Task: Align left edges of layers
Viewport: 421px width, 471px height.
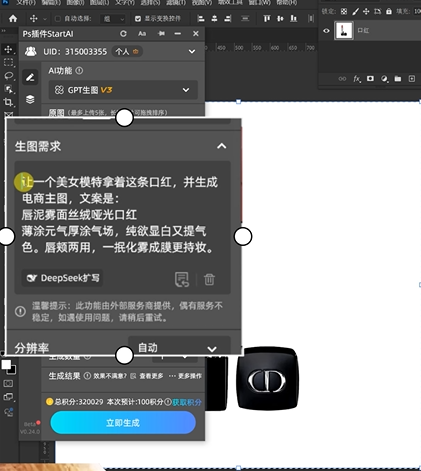Action: [x=200, y=18]
